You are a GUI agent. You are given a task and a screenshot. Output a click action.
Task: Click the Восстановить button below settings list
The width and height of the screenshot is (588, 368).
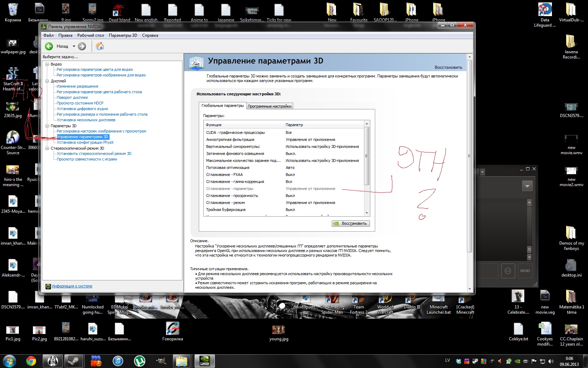pos(351,224)
